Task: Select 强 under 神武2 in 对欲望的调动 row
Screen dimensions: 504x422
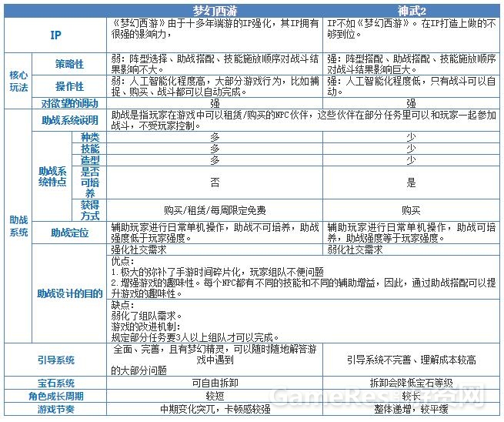Action: 411,103
